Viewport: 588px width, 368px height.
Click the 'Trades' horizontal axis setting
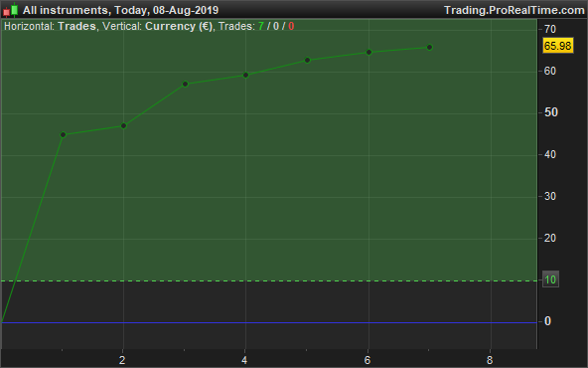click(x=76, y=26)
